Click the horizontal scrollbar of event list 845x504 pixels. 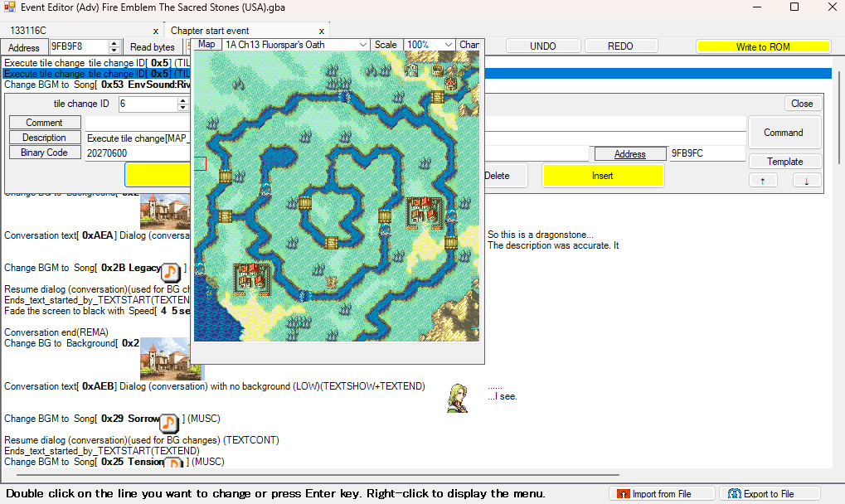(318, 475)
